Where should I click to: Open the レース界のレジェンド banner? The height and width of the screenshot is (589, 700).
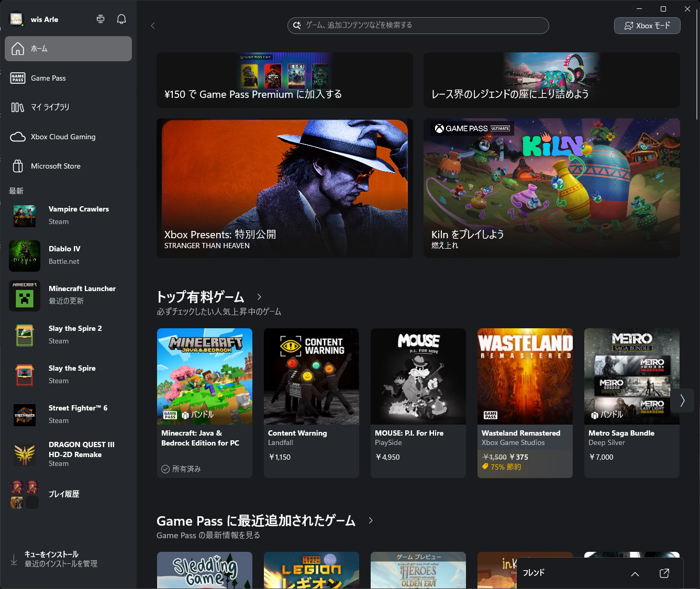(552, 80)
